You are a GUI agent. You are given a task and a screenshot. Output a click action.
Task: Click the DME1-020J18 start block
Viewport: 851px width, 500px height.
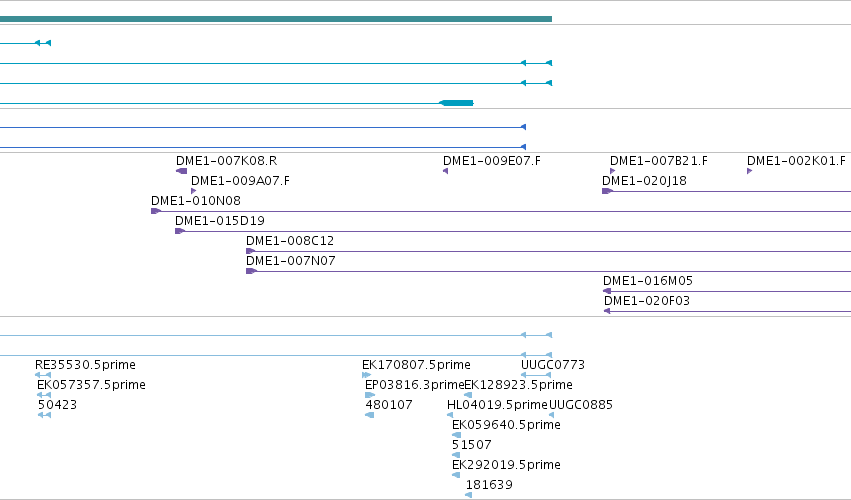608,191
